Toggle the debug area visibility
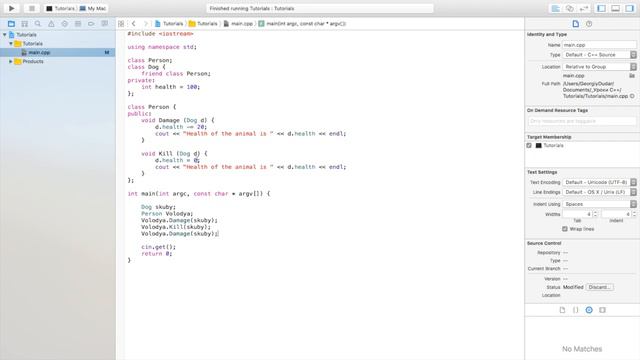 pyautogui.click(x=616, y=8)
